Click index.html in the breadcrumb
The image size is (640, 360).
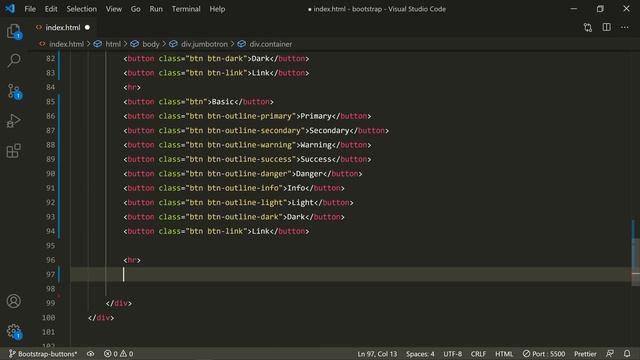pos(66,44)
